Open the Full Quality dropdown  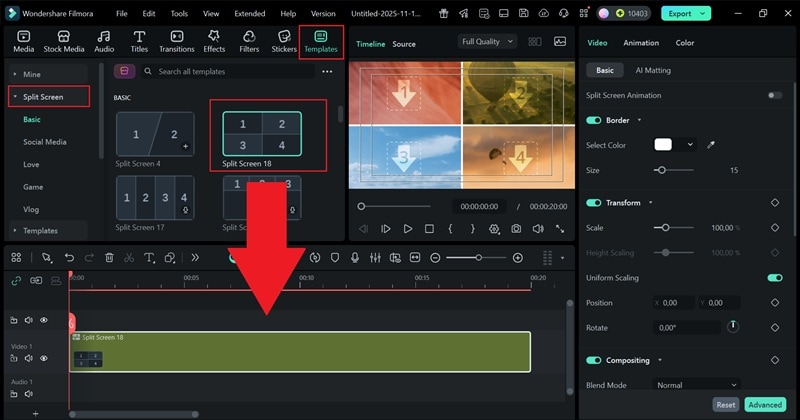tap(487, 42)
